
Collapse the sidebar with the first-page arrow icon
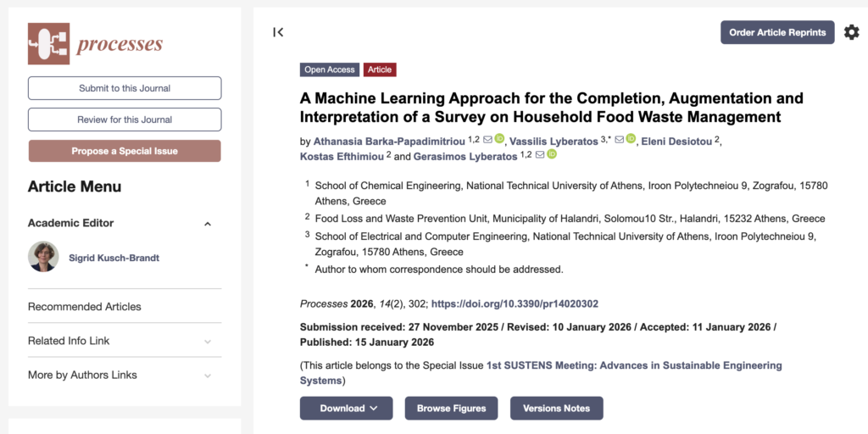pyautogui.click(x=278, y=32)
